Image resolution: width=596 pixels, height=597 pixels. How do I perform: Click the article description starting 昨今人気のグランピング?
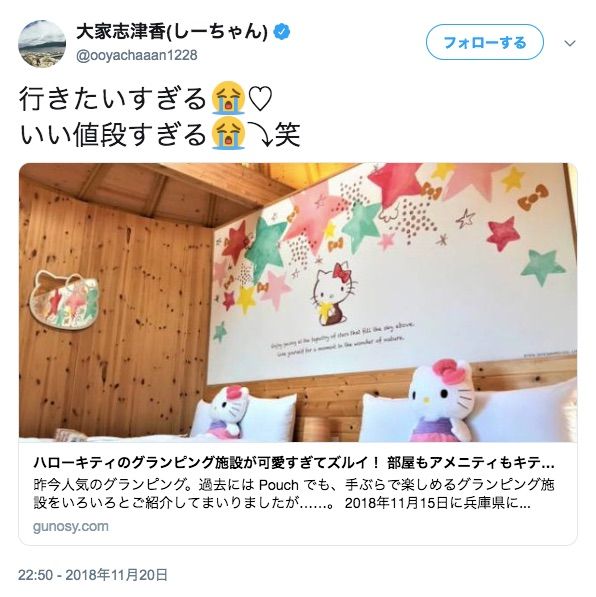point(294,494)
